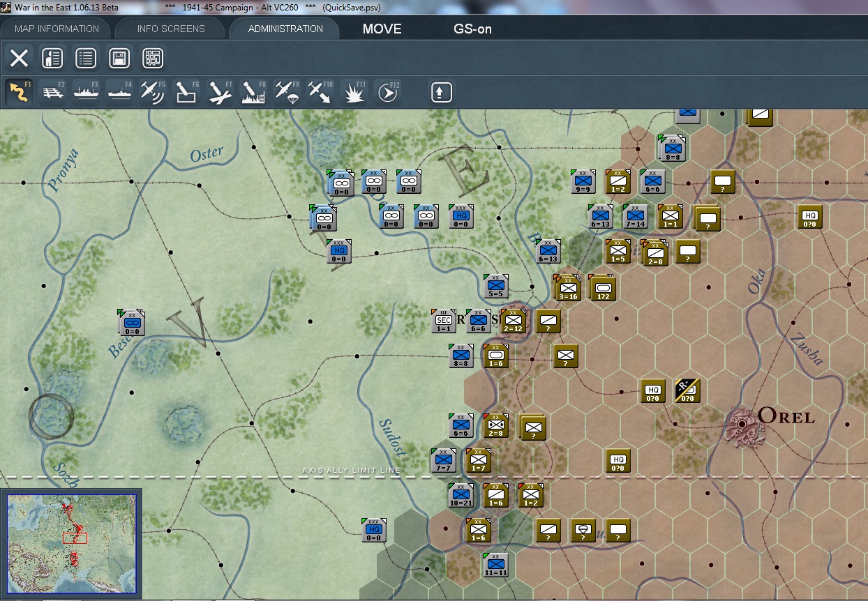This screenshot has width=868, height=601.
Task: Click the Sudost river label
Action: pos(392,437)
